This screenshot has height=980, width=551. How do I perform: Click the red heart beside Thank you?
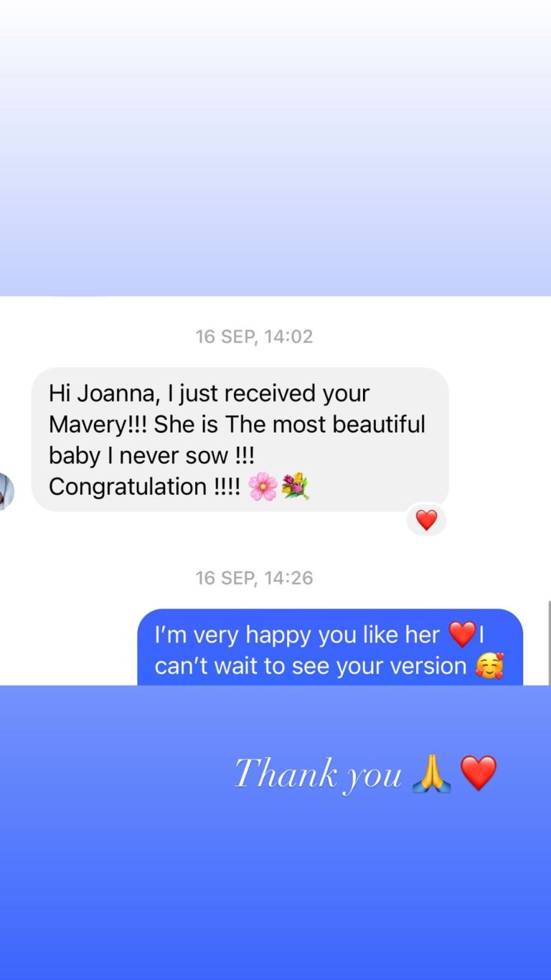479,774
